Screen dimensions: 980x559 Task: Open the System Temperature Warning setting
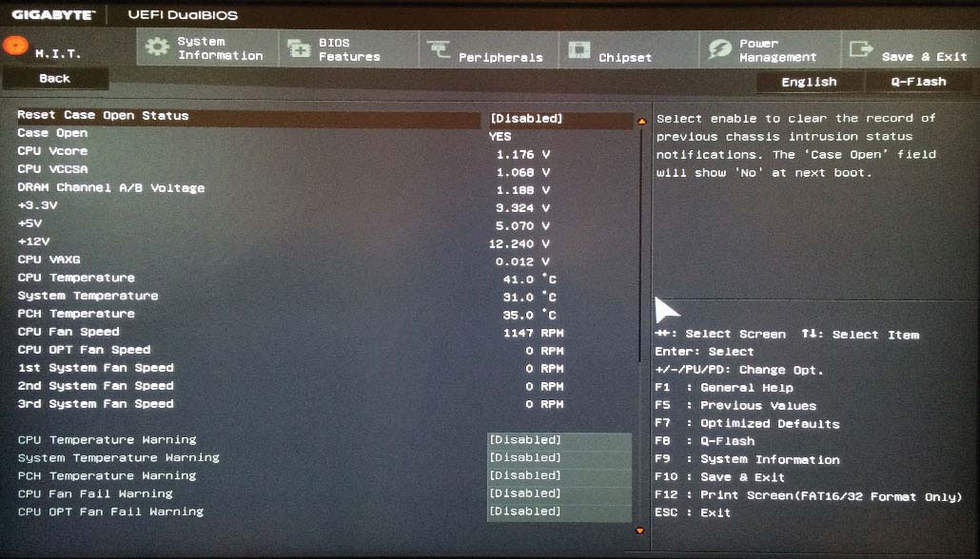click(559, 458)
